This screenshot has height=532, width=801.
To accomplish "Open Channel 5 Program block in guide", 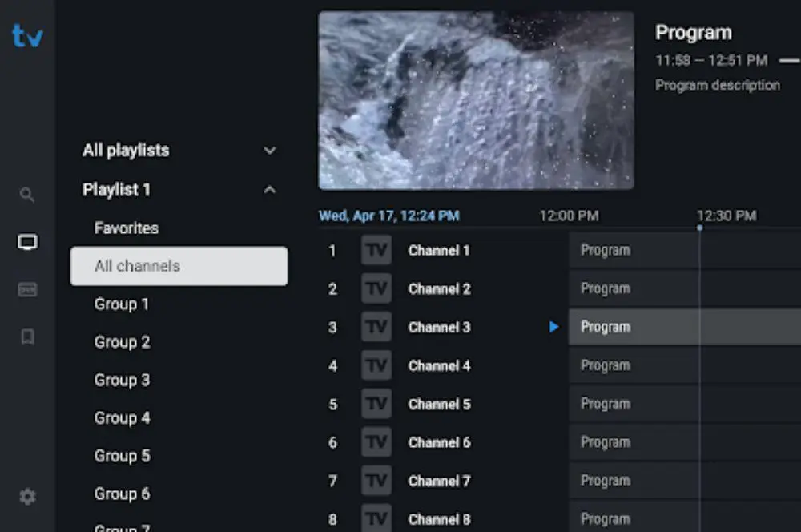I will [x=685, y=404].
